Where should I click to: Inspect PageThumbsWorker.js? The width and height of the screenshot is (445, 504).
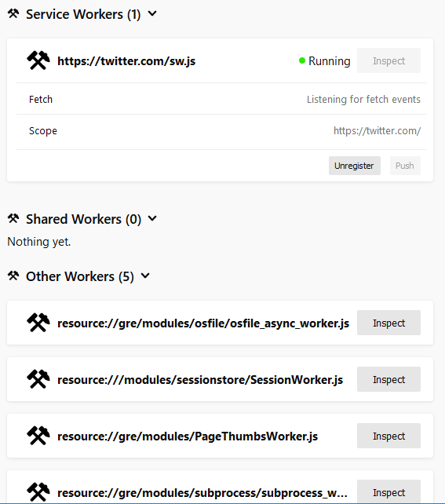[388, 436]
